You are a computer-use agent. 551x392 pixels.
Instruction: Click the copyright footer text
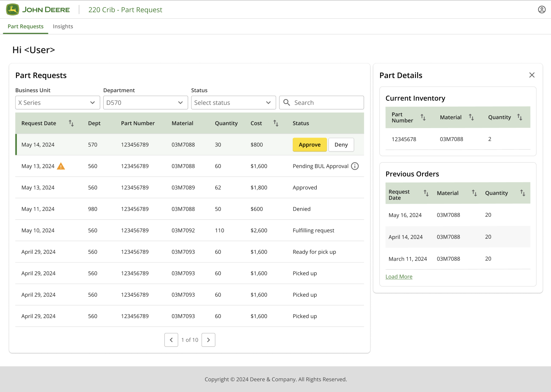point(276,379)
